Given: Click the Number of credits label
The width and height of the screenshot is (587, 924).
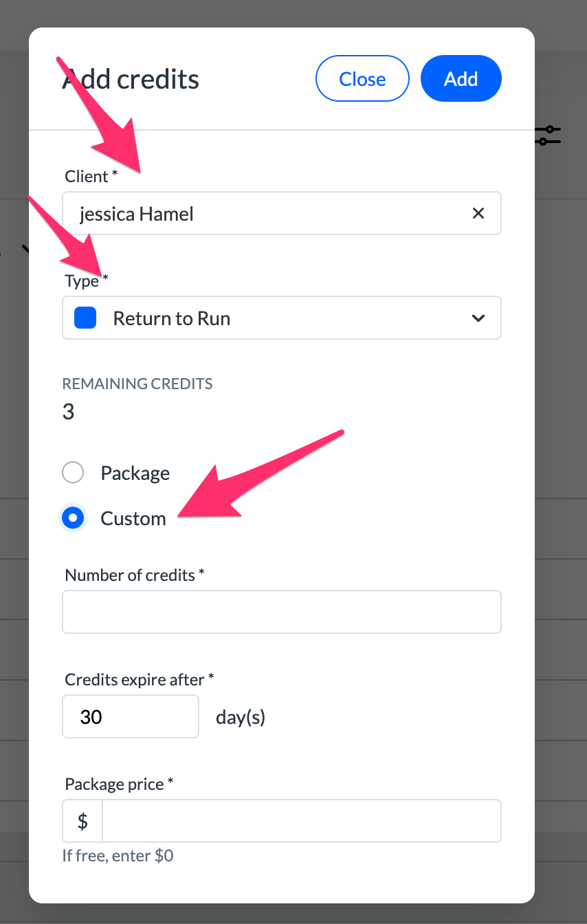Looking at the screenshot, I should (x=135, y=575).
